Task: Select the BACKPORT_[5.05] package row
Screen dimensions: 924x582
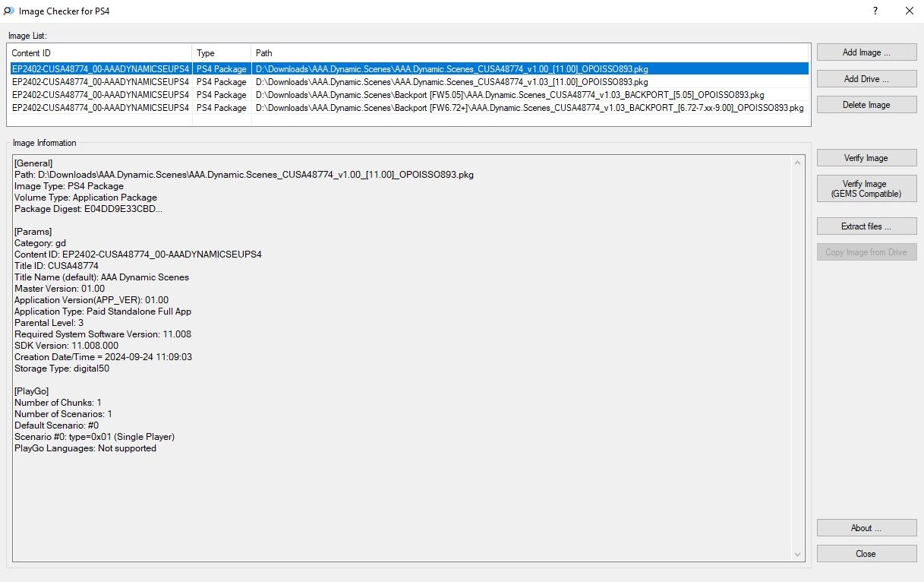Action: 408,95
